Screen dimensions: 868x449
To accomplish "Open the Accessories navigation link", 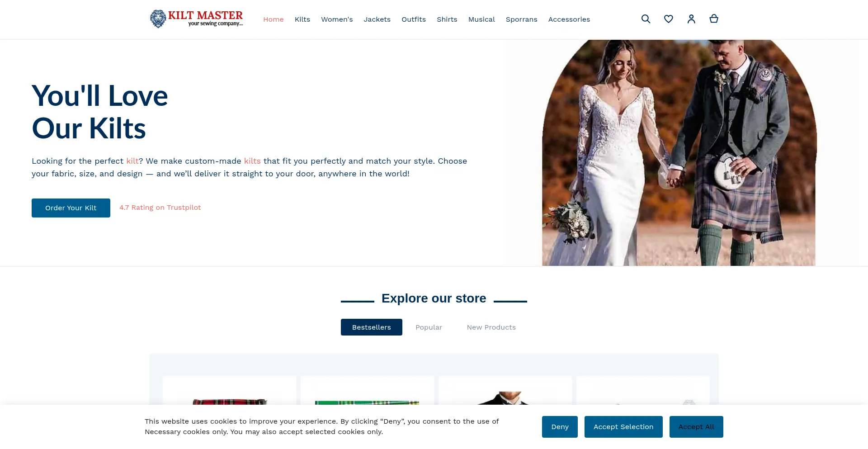I will pyautogui.click(x=569, y=19).
